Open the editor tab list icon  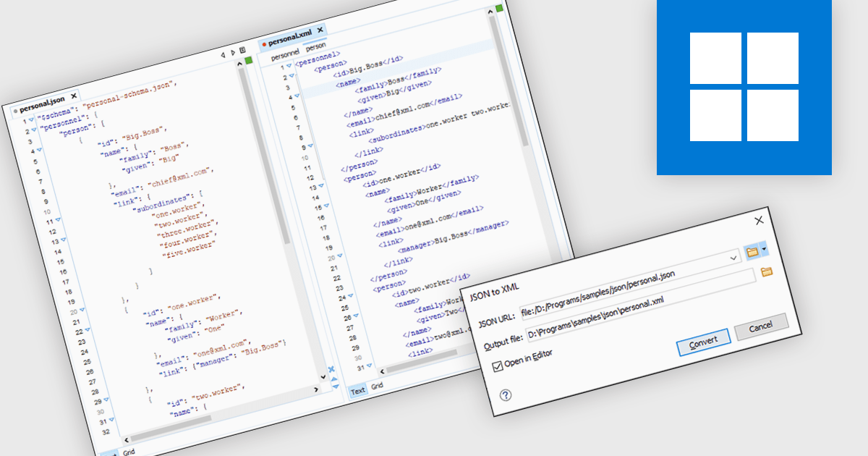(x=242, y=51)
